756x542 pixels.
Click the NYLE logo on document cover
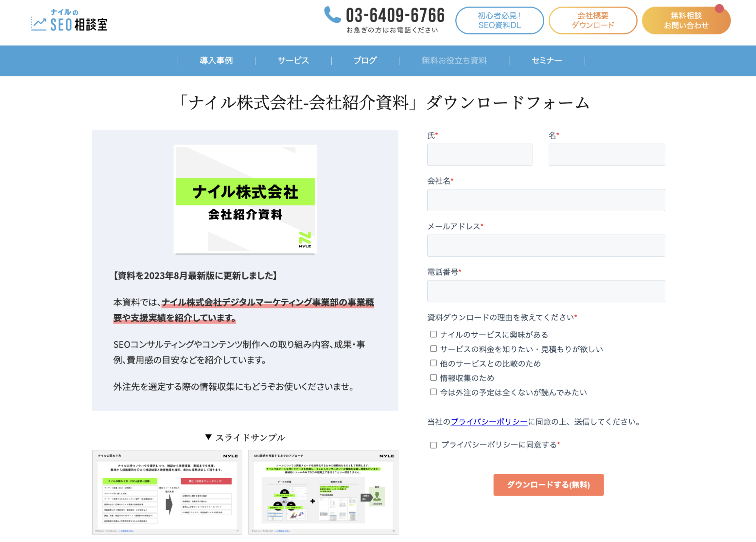pyautogui.click(x=305, y=240)
